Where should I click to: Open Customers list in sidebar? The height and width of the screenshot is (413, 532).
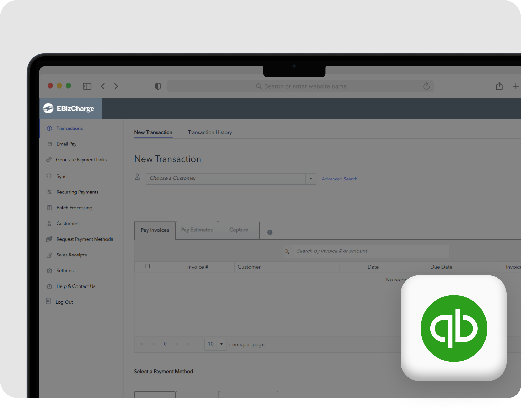click(68, 224)
